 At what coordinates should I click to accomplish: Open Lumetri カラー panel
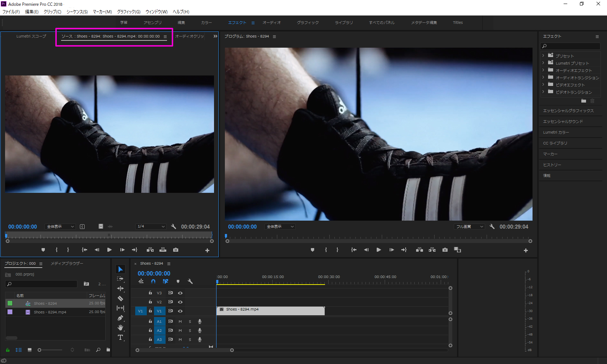(556, 132)
